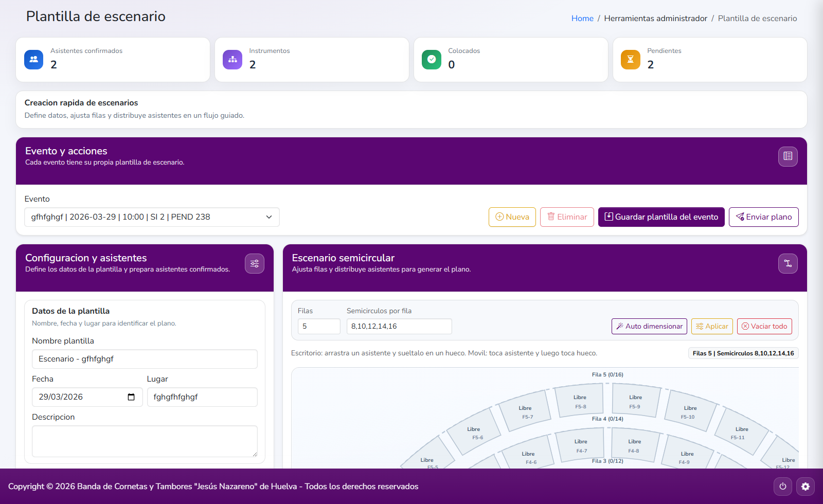Image resolution: width=823 pixels, height=504 pixels.
Task: Click the sliders icon in Configuracion y asistentes header
Action: (255, 263)
